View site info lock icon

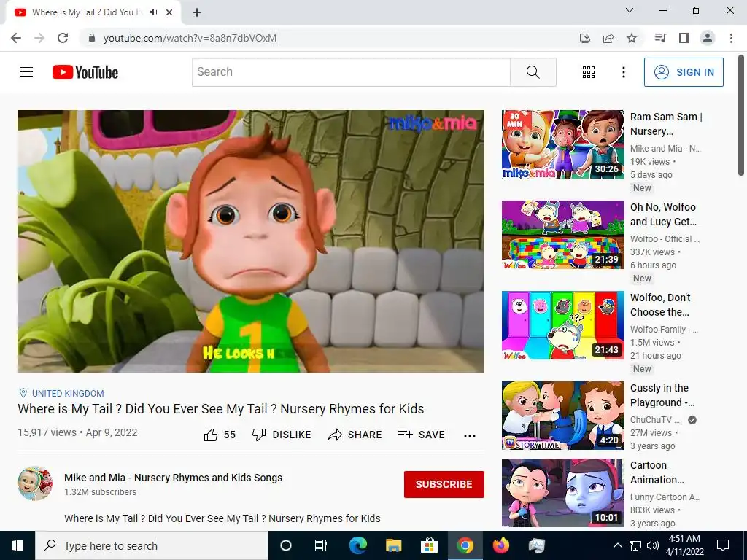[x=92, y=38]
